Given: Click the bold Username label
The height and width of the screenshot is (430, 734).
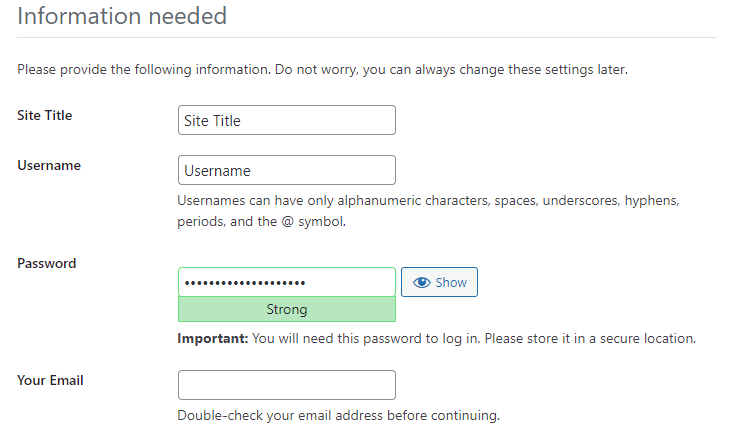Looking at the screenshot, I should 49,165.
